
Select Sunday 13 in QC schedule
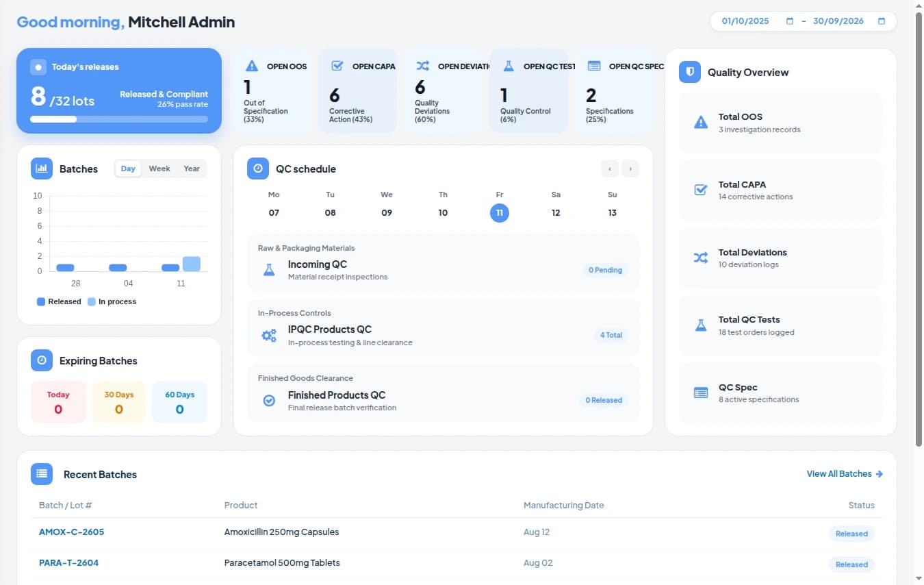point(613,212)
